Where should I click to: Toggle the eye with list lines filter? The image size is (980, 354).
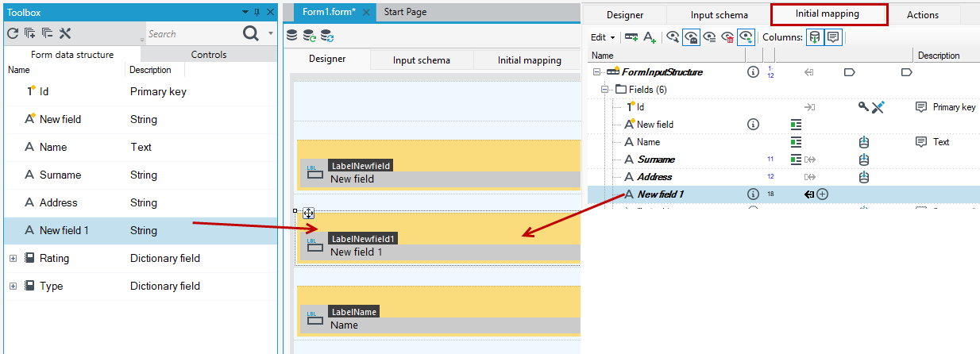pyautogui.click(x=709, y=37)
